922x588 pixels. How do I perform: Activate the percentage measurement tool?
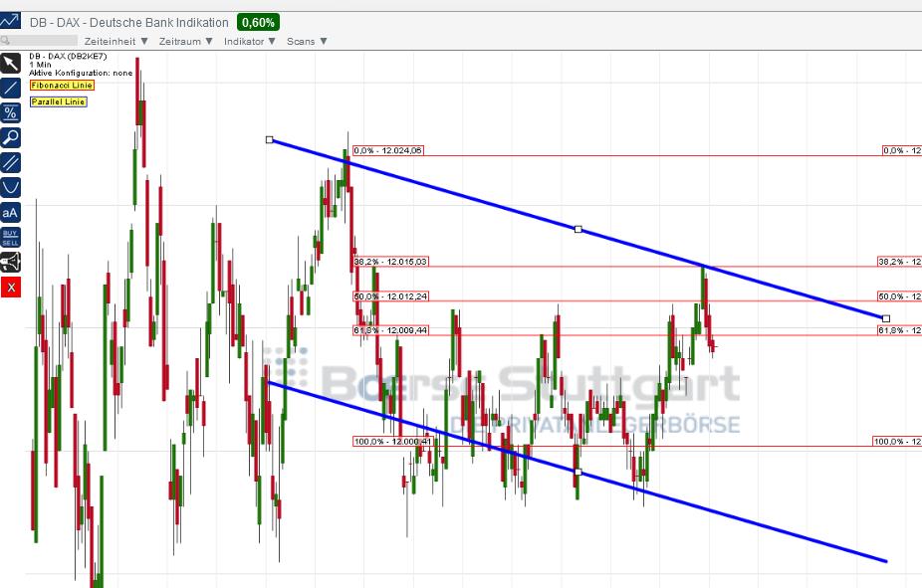pos(12,112)
